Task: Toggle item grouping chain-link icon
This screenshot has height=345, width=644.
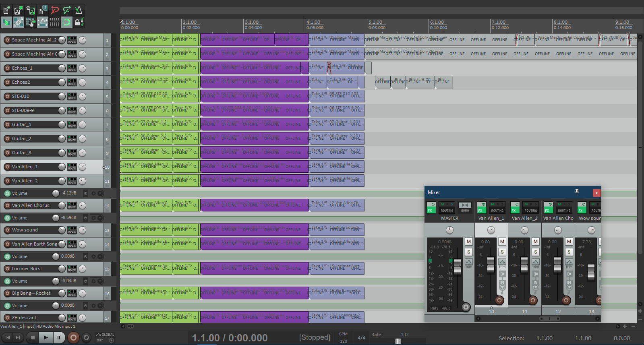Action: pos(19,22)
